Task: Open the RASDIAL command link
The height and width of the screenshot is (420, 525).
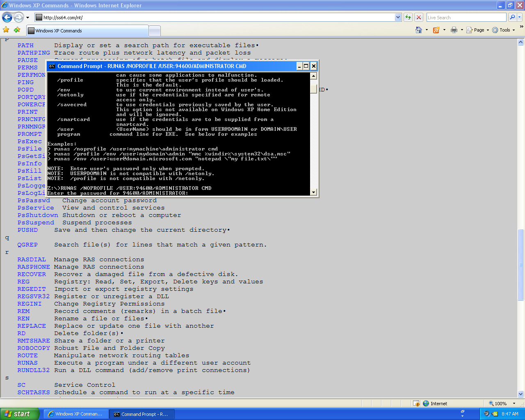Action: pos(32,259)
